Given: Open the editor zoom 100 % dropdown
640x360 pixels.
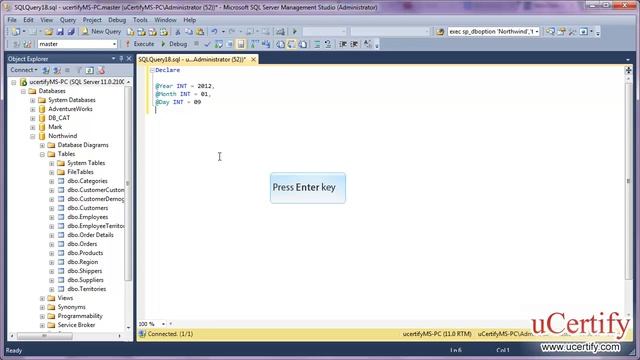Looking at the screenshot, I should [163, 324].
